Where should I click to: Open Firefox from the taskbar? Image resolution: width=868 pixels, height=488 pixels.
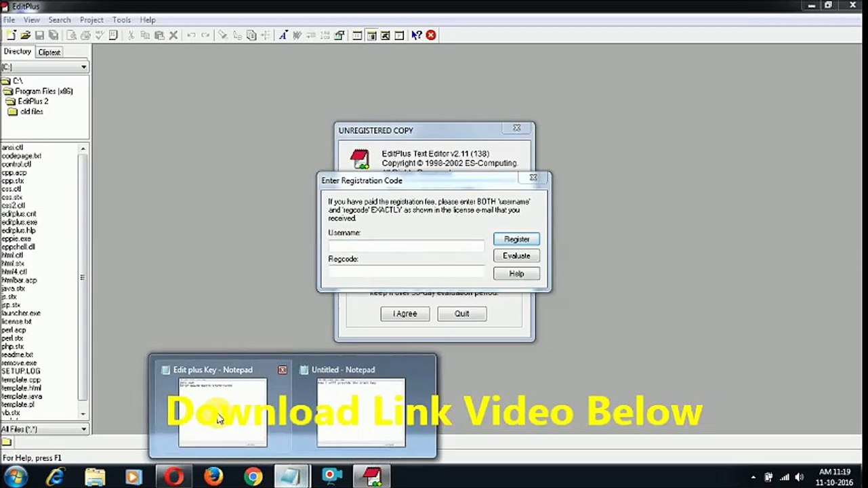click(213, 477)
